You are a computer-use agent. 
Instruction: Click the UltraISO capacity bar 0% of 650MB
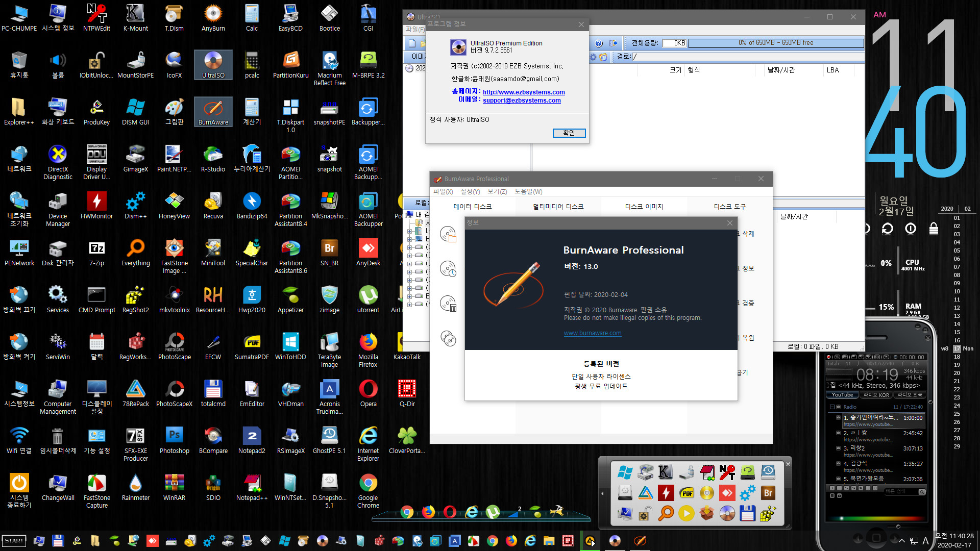(x=776, y=43)
